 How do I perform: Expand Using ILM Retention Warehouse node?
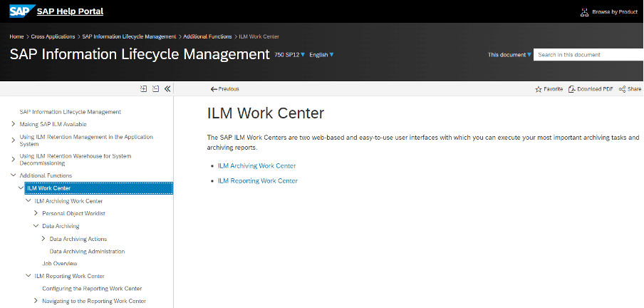[14, 160]
